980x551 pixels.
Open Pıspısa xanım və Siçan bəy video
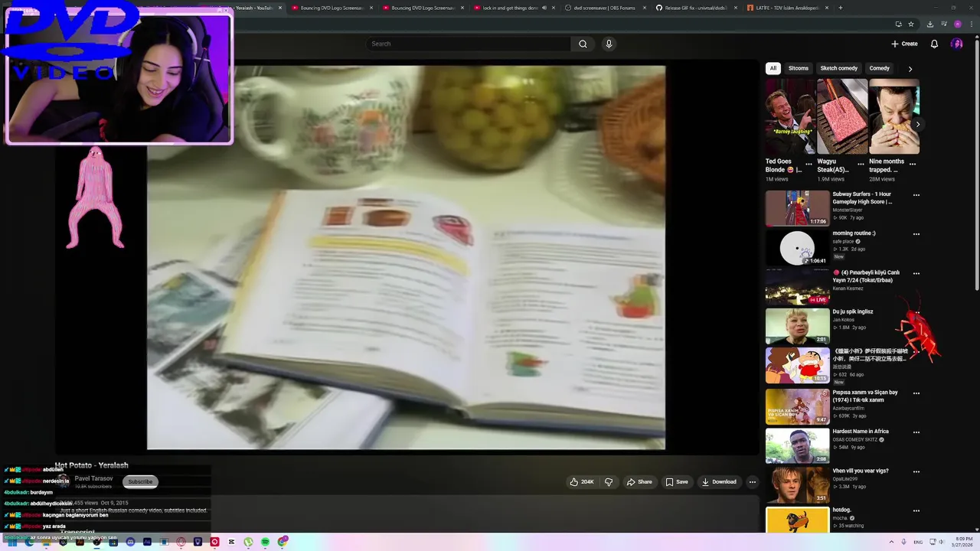tap(797, 406)
